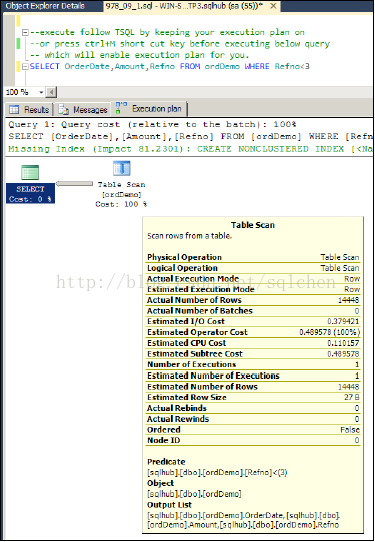Click the Physical Operation row in tooltip

coord(253,257)
